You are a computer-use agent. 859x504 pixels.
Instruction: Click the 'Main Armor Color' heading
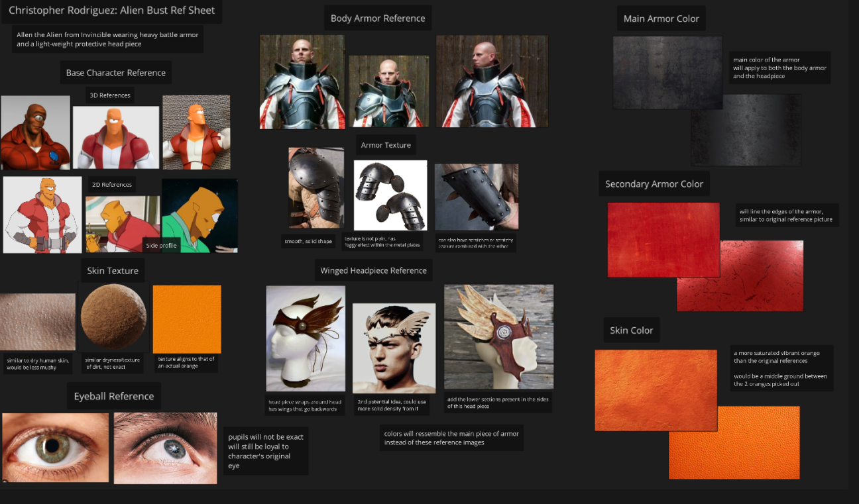pyautogui.click(x=661, y=19)
